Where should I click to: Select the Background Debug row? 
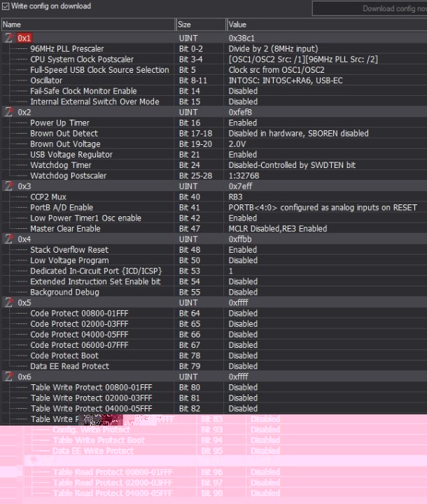[214, 292]
